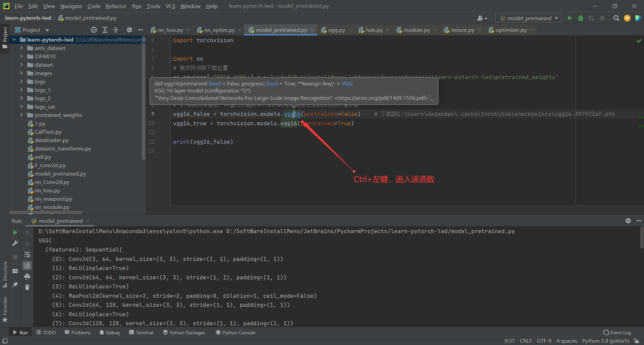Image resolution: width=644 pixels, height=345 pixels.
Task: Collapse import block fold marker line 1
Action: tap(170, 41)
